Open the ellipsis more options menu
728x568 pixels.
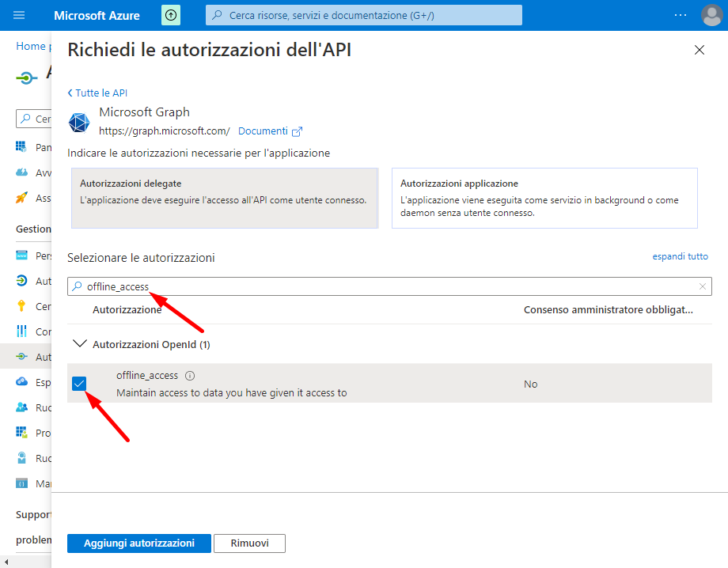click(681, 15)
